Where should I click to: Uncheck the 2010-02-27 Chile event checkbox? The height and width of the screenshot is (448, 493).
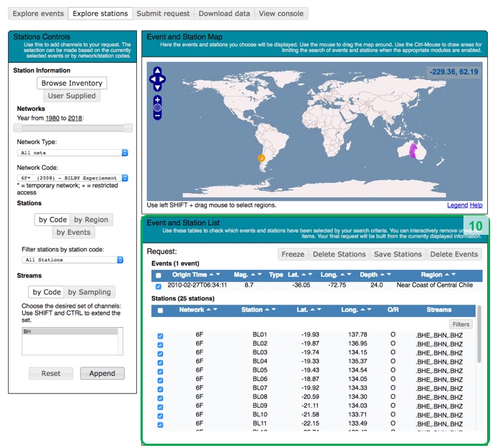159,286
